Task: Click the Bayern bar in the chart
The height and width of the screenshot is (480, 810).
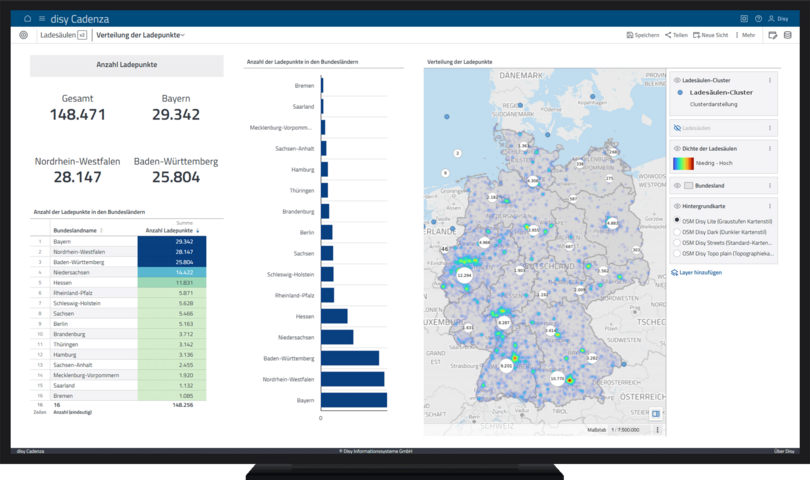Action: pyautogui.click(x=354, y=400)
